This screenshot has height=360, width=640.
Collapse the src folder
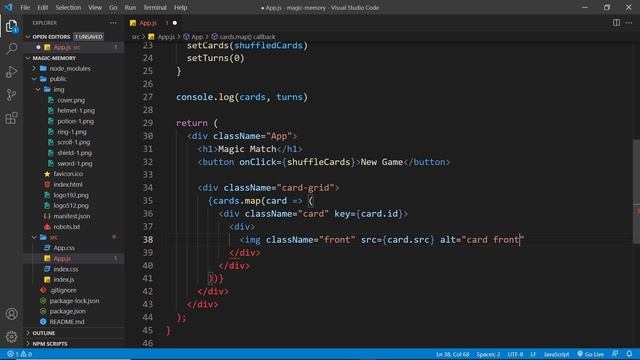(x=73, y=237)
